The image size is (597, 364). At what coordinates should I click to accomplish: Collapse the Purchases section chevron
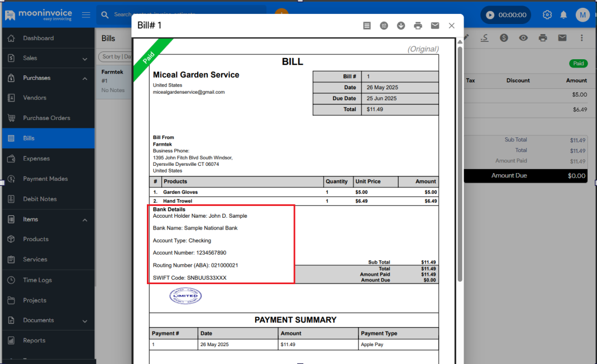85,78
